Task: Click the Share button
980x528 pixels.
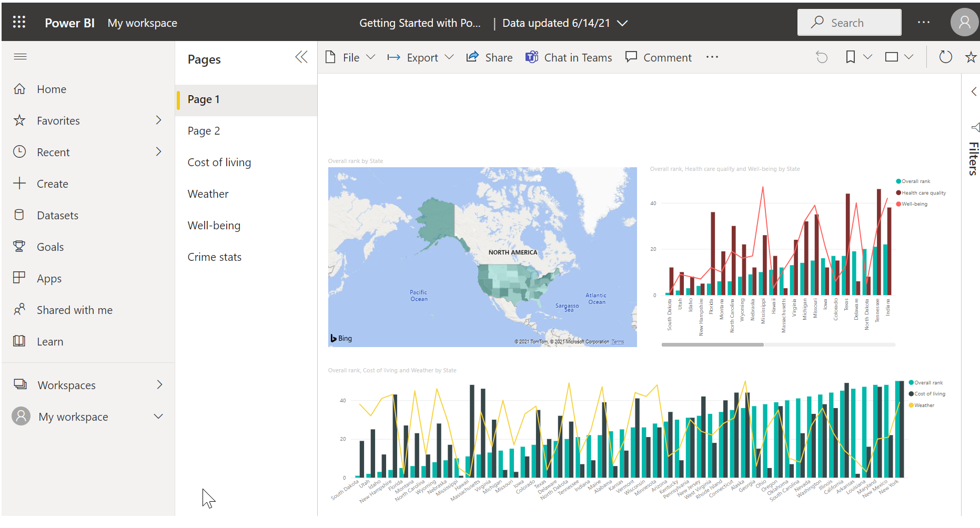Action: click(x=489, y=57)
